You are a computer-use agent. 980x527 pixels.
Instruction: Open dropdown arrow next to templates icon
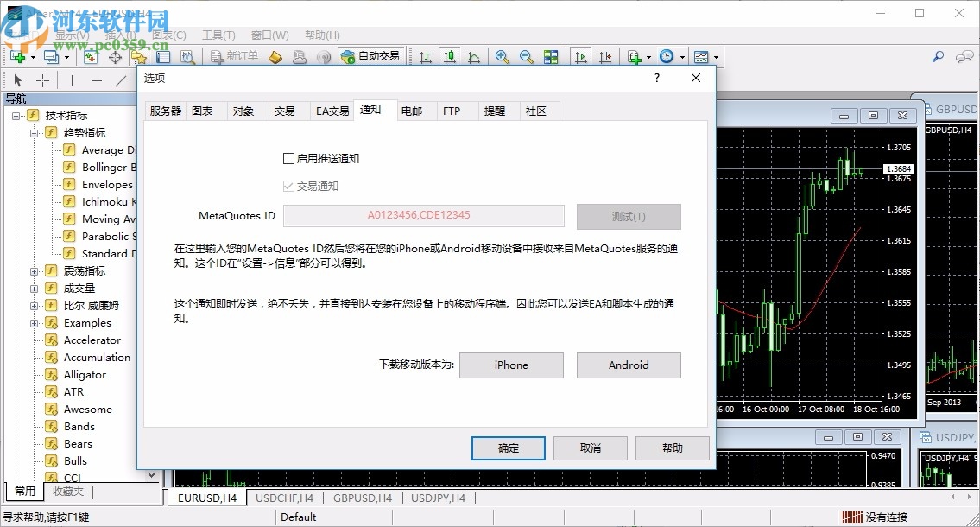[x=716, y=58]
